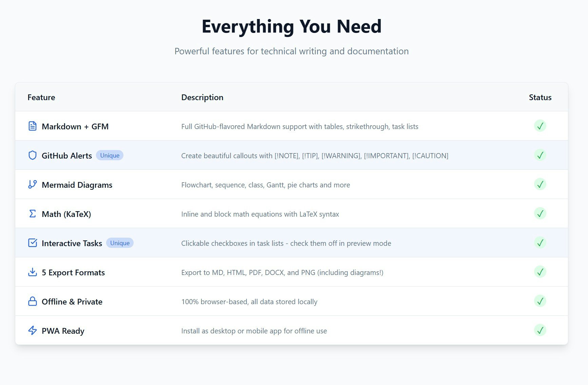The width and height of the screenshot is (588, 385).
Task: Click the branch icon beside Mermaid Diagrams
Action: coord(32,185)
